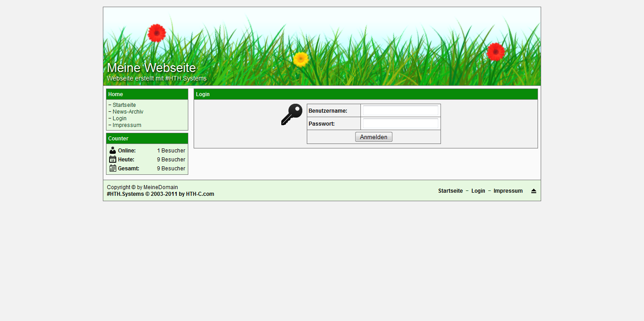Click the Heute: label in Counter
Image resolution: width=644 pixels, height=321 pixels.
tap(126, 160)
